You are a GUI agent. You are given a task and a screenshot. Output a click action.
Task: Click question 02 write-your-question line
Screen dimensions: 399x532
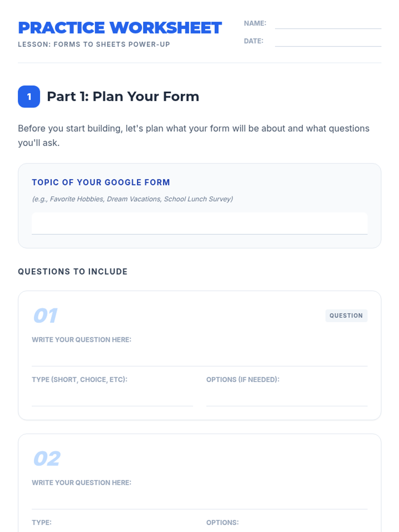[x=199, y=501]
